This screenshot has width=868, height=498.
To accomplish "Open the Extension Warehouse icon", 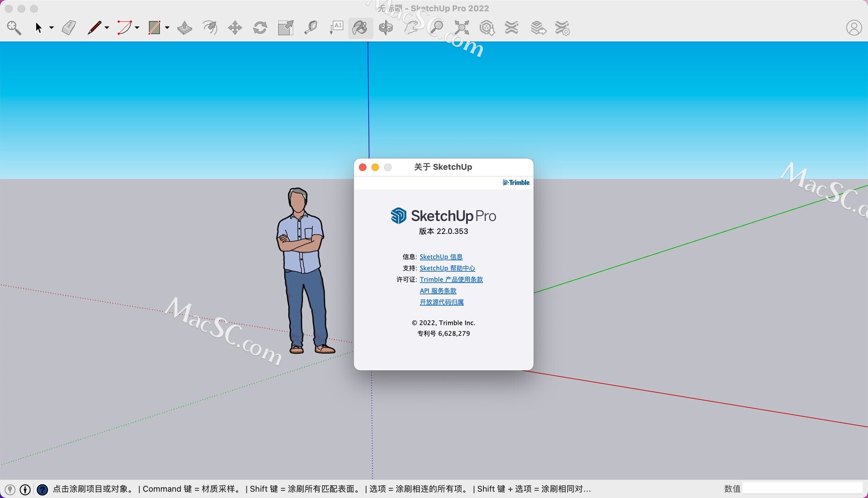I will (x=512, y=28).
